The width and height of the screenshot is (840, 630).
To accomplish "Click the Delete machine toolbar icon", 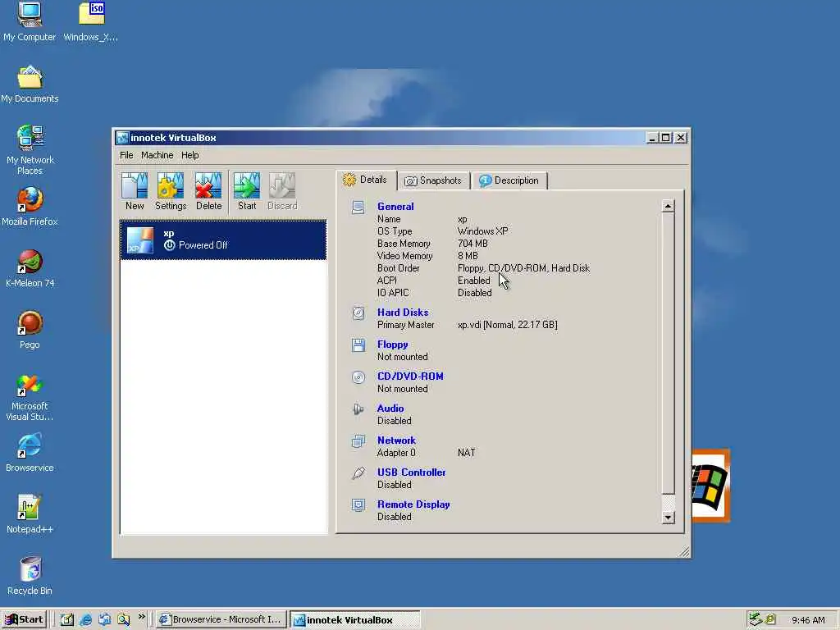I will 208,191.
